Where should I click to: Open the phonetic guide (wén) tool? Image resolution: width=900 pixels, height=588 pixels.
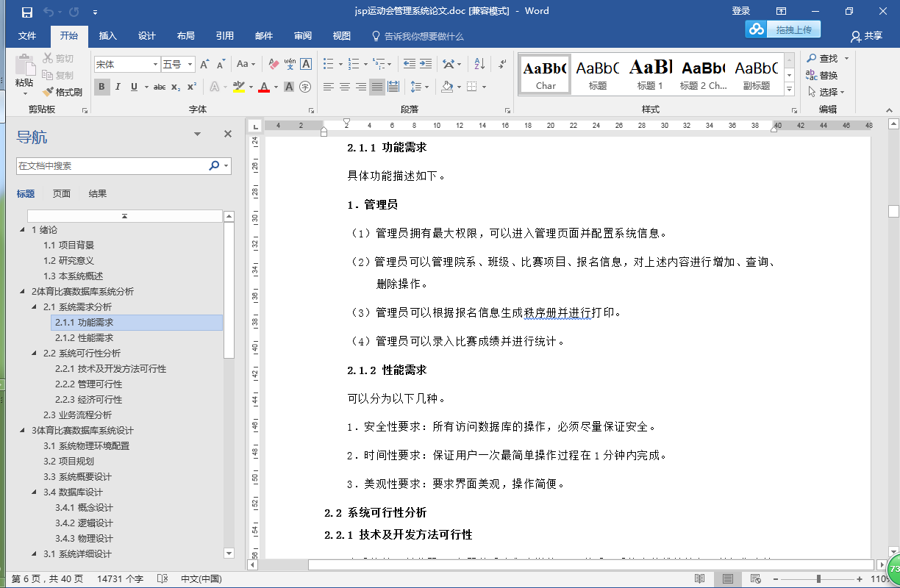[290, 65]
